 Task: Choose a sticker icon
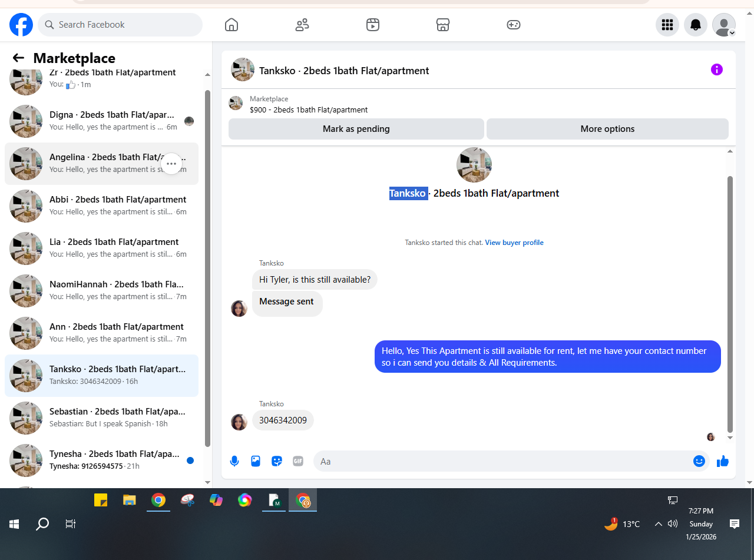277,461
